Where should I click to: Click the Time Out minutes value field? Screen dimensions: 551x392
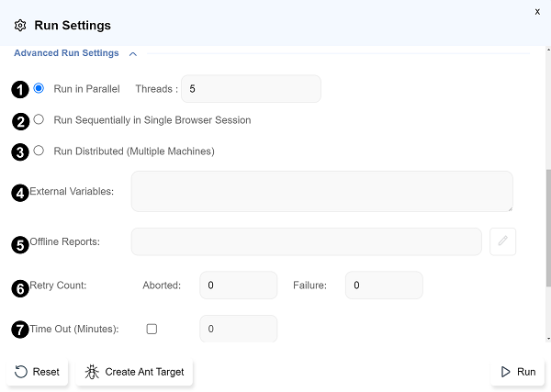(x=238, y=329)
